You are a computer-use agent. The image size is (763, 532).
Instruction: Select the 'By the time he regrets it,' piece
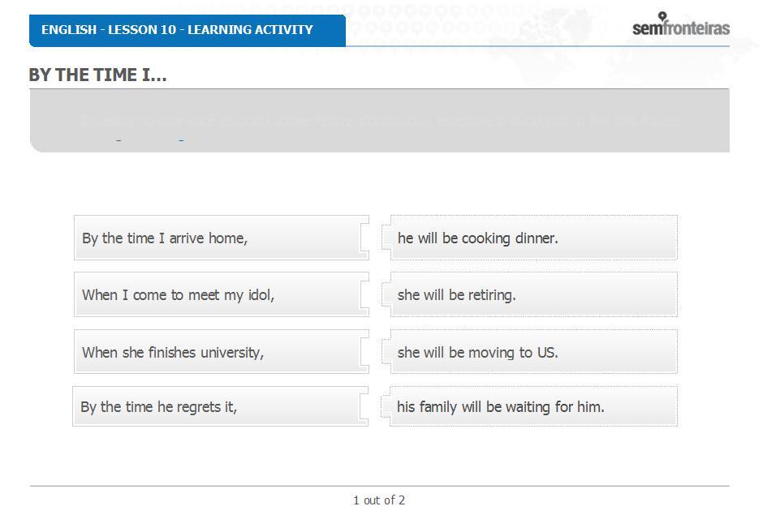pyautogui.click(x=220, y=406)
